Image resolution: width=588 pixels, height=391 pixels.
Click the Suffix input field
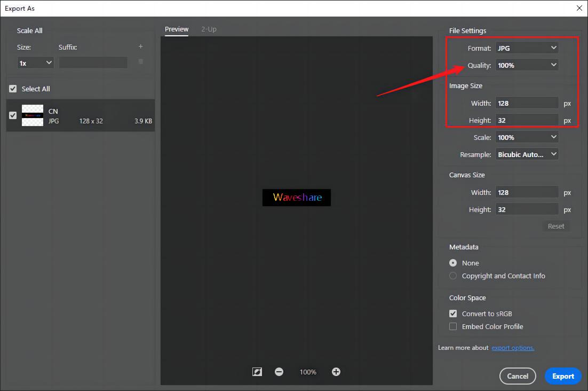93,62
